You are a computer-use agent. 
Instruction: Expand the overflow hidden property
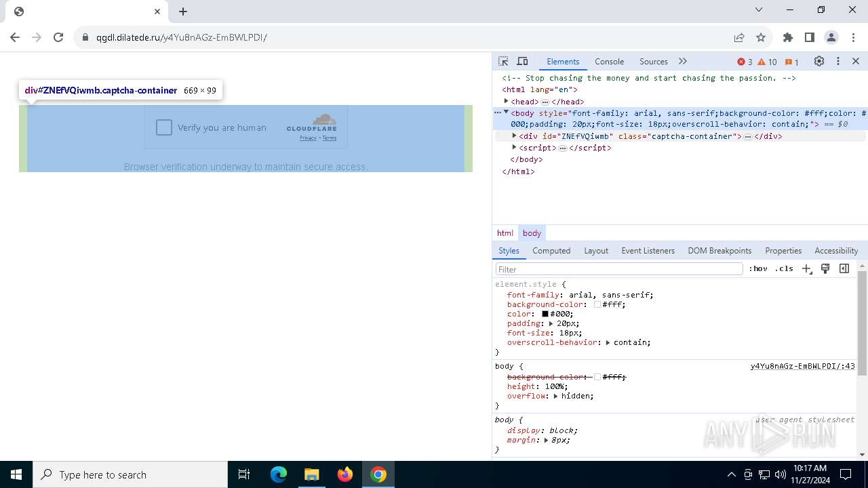(555, 396)
